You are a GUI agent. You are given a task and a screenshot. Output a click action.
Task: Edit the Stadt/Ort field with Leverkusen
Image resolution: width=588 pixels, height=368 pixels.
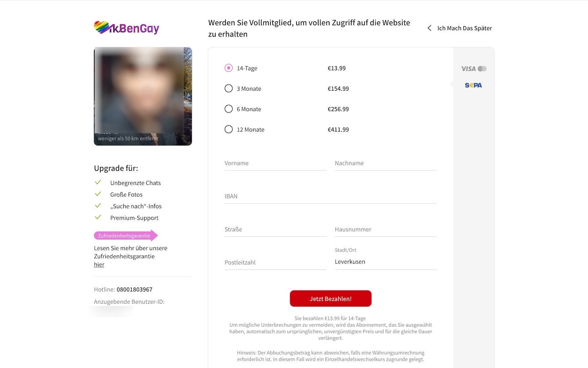tap(385, 262)
